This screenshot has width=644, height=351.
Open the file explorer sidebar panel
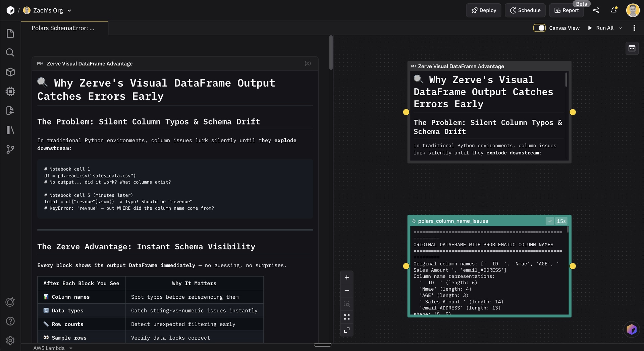[x=10, y=33]
